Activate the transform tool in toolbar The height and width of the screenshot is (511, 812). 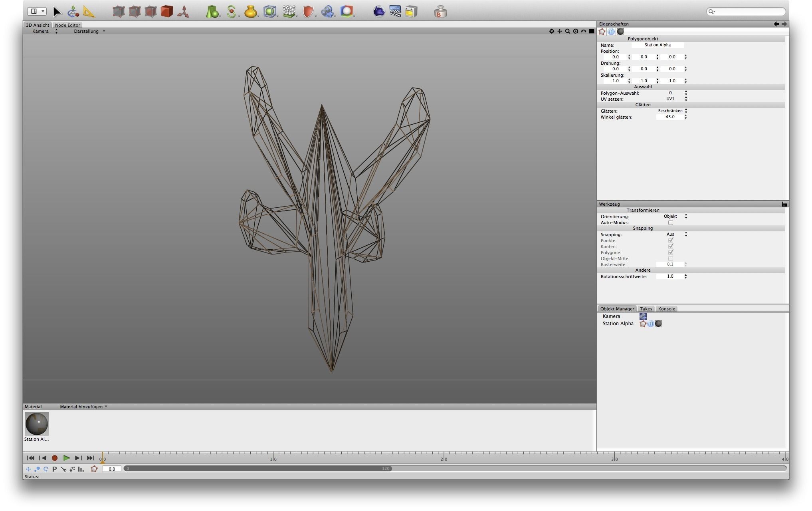point(73,12)
